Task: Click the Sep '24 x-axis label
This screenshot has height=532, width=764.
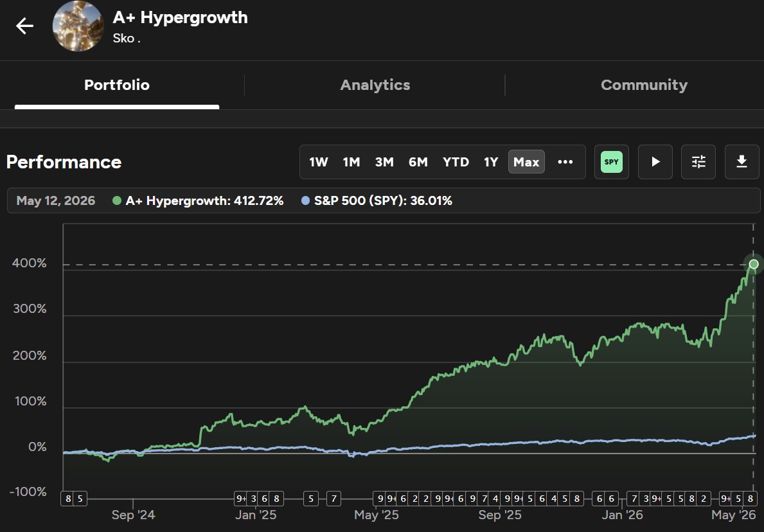Action: (133, 515)
